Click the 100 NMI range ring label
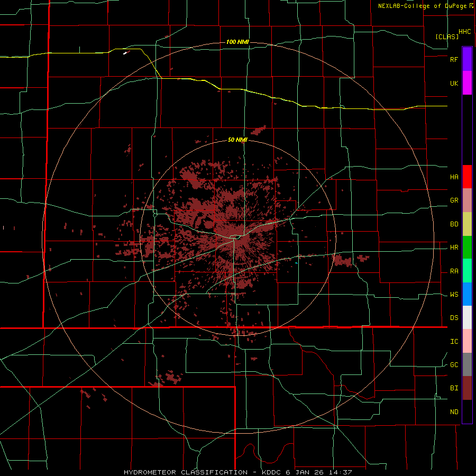 237,42
